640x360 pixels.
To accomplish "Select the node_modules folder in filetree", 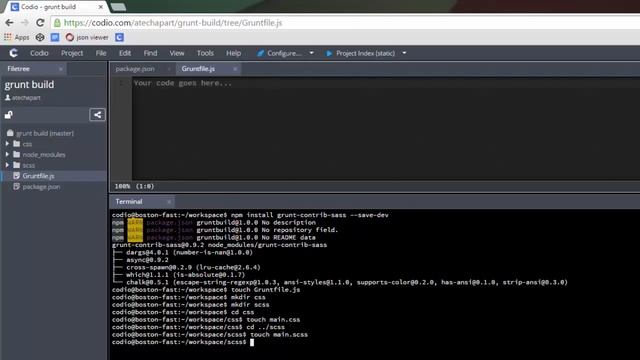I will point(44,155).
